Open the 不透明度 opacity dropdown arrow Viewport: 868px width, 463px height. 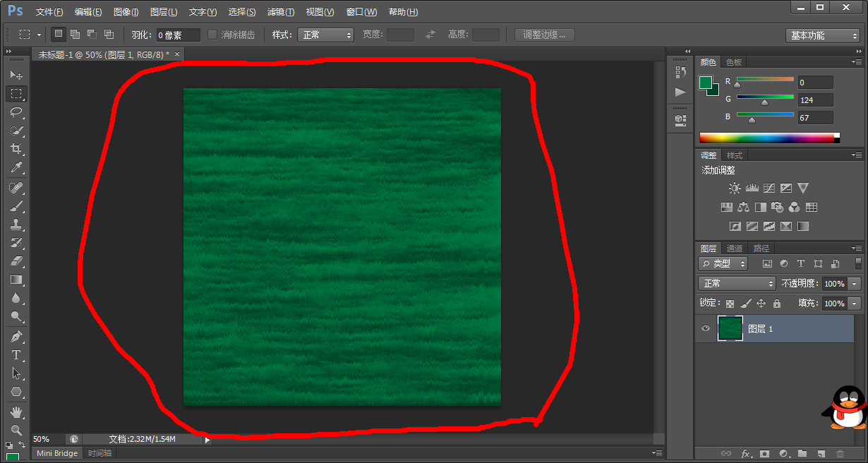click(x=855, y=283)
